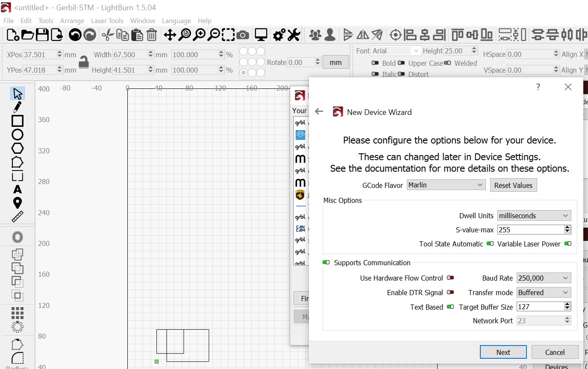Toggle Bold font switch
Screen dimensions: 588x369
[x=375, y=63]
